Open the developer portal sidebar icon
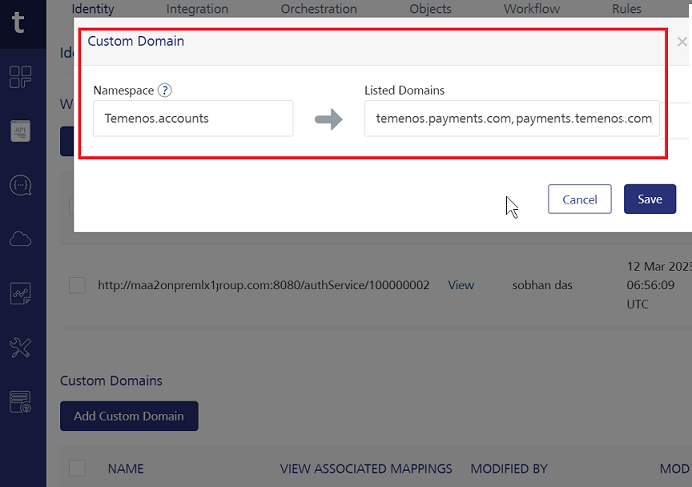This screenshot has height=487, width=692. [20, 402]
